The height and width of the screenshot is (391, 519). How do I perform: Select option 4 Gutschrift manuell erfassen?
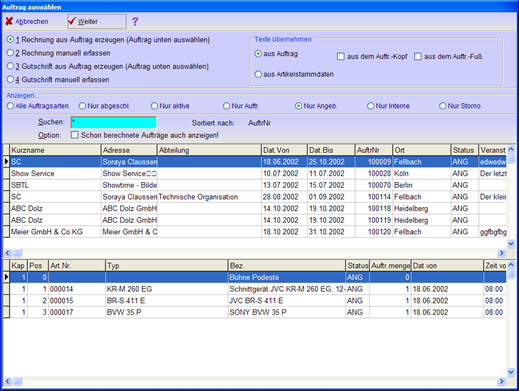coord(58,80)
